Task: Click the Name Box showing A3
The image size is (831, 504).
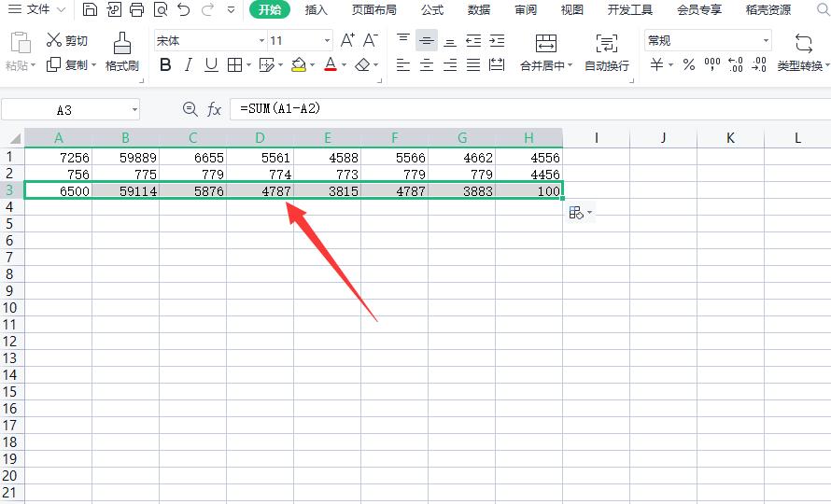Action: [64, 110]
